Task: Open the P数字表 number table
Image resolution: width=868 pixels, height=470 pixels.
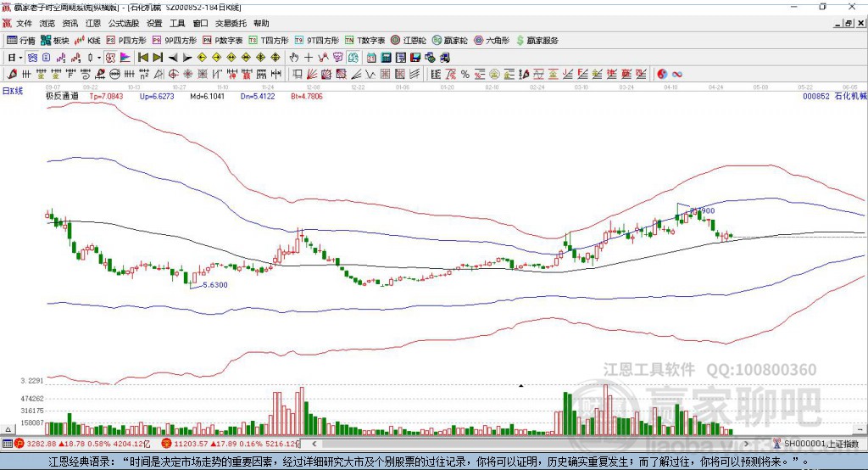Action: [223, 41]
